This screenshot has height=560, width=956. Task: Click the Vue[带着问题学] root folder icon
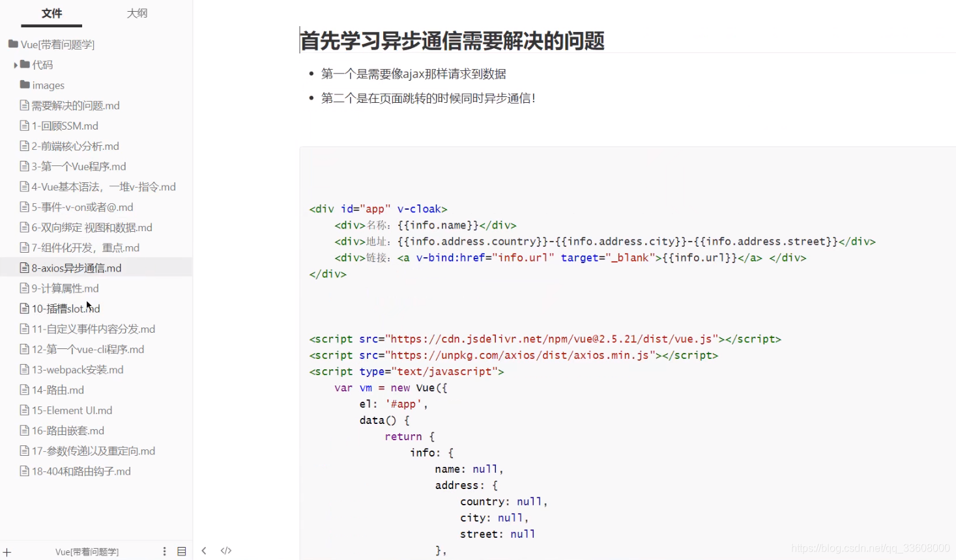(x=13, y=44)
